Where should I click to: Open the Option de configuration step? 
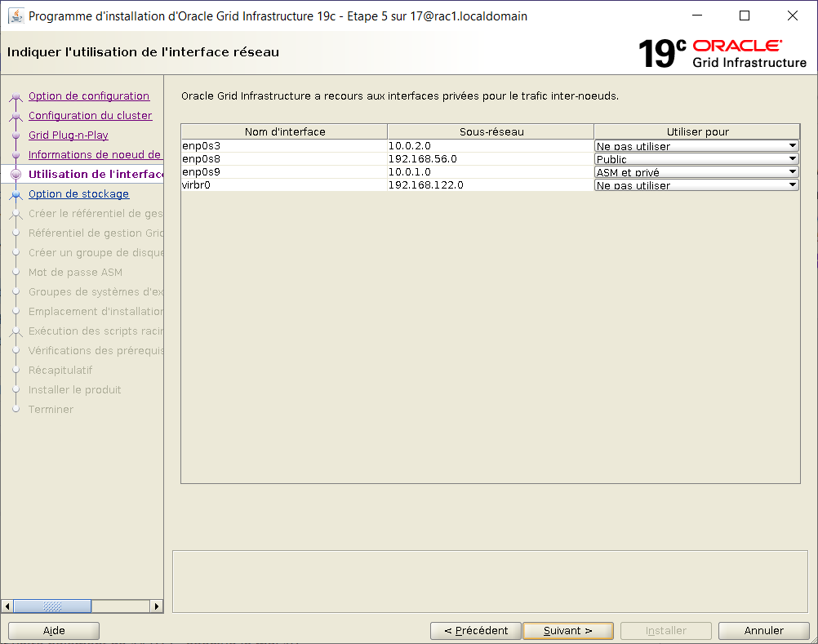tap(89, 96)
